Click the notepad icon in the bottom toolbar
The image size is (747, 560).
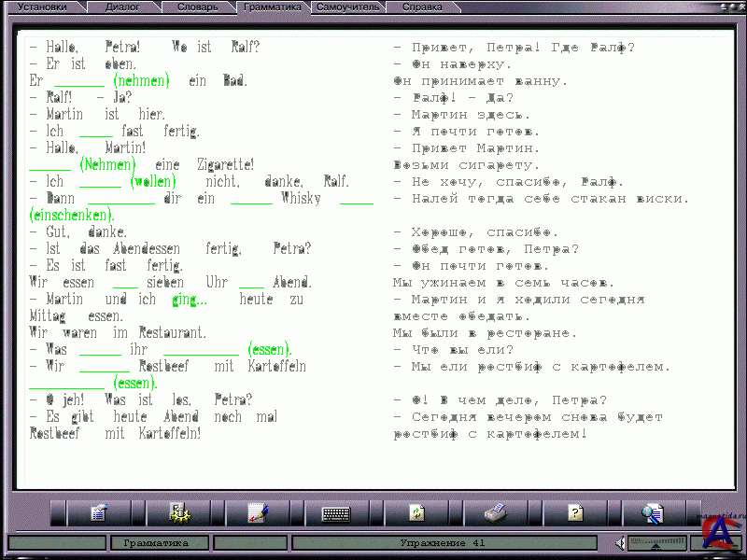(x=99, y=512)
